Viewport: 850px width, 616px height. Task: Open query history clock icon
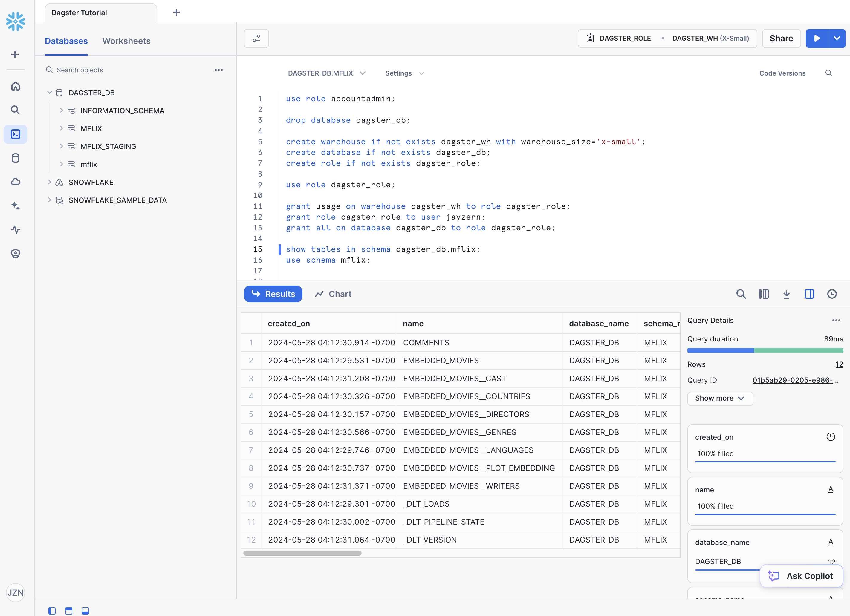coord(832,294)
